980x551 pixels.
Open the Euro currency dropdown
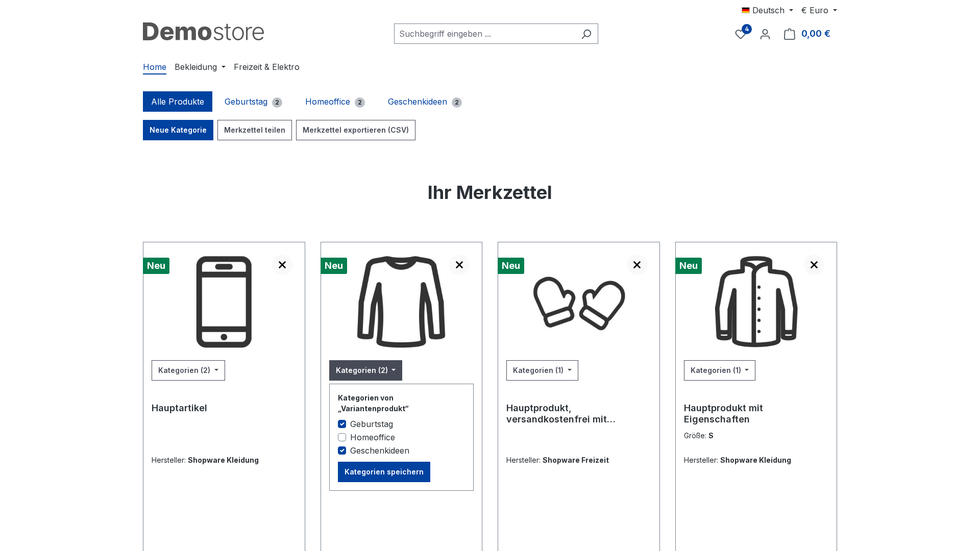click(x=819, y=10)
